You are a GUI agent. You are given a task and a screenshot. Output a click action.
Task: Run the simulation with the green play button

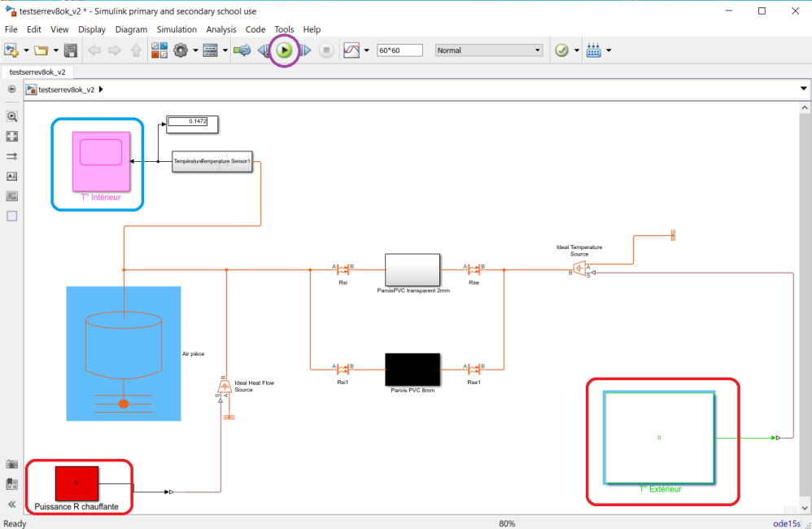(284, 50)
